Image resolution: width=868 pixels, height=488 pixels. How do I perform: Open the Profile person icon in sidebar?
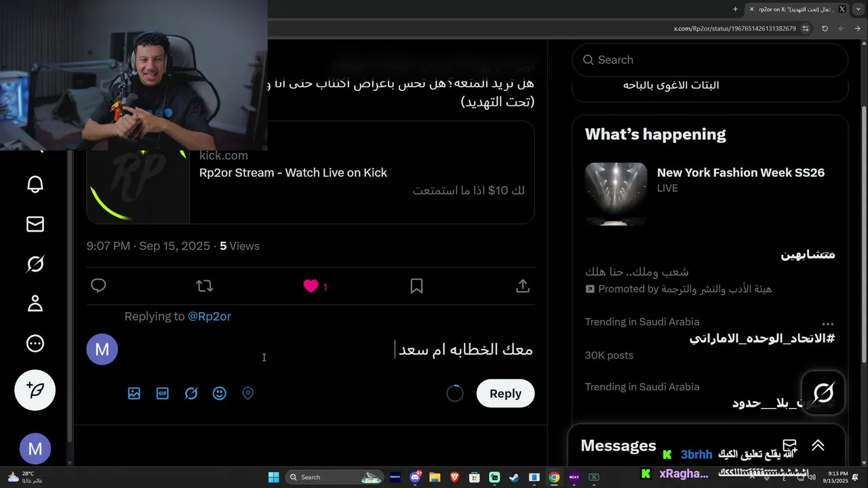click(35, 304)
